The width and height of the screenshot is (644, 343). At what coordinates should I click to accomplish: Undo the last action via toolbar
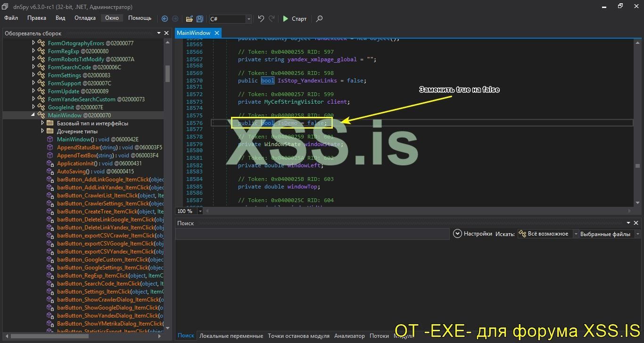point(261,19)
